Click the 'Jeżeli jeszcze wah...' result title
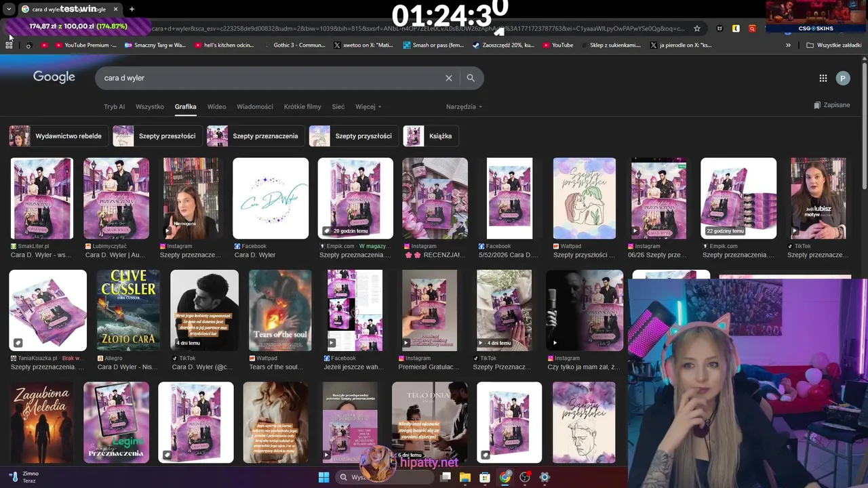This screenshot has width=868, height=488. [353, 367]
